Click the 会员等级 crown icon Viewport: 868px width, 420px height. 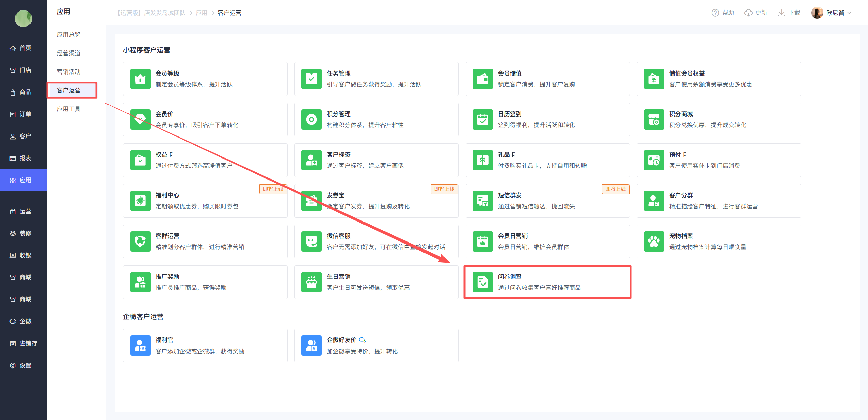140,79
